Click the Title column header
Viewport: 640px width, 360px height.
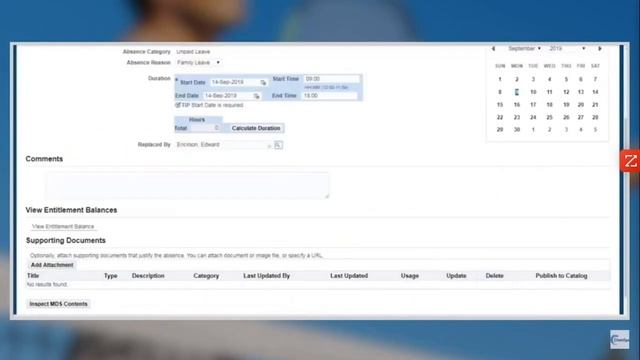coord(33,276)
